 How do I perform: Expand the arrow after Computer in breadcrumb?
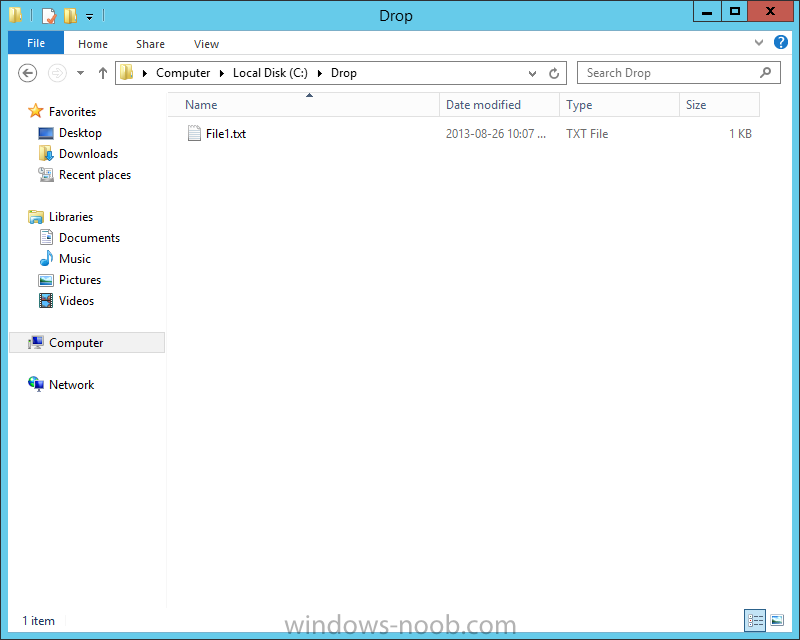pos(222,73)
